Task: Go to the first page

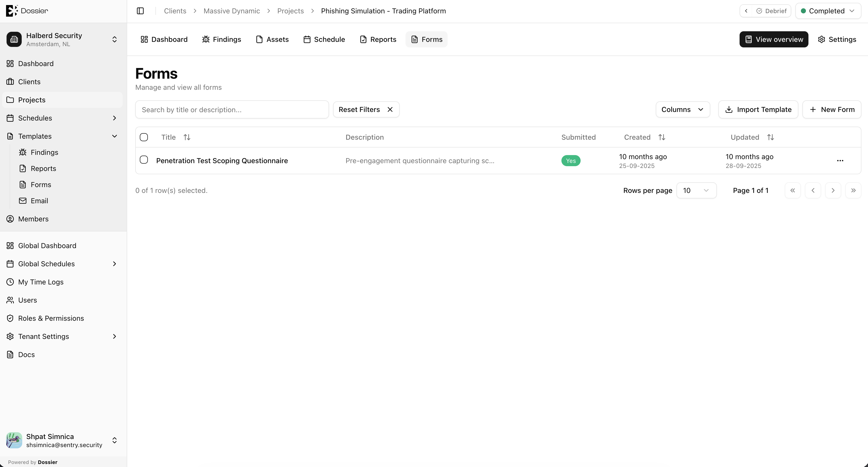Action: [793, 190]
